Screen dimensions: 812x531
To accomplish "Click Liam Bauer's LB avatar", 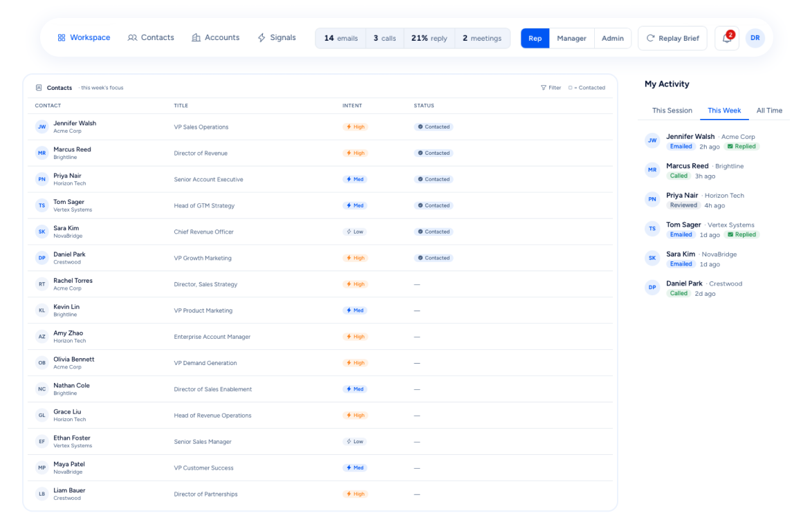I will point(42,494).
